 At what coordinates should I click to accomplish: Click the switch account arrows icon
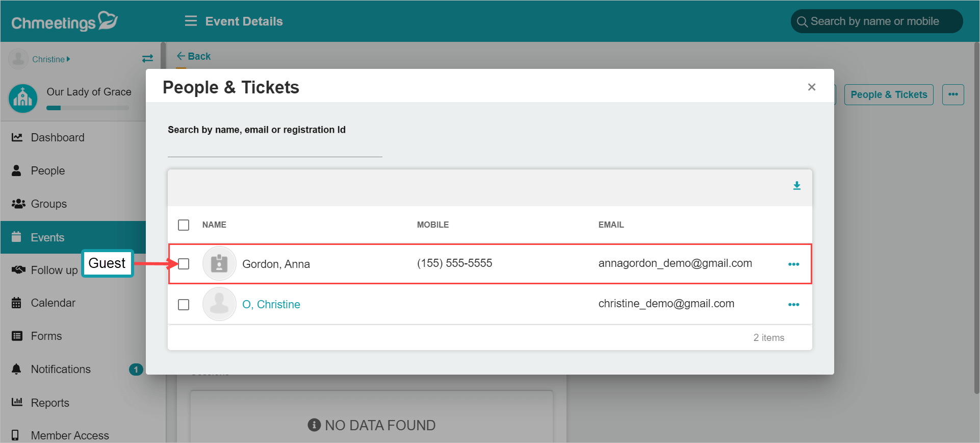coord(147,59)
